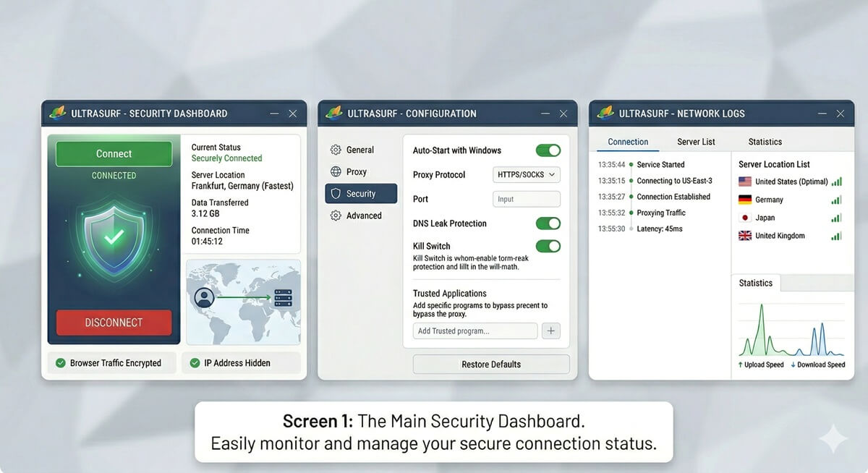This screenshot has height=473, width=868.
Task: Minimize the Configuration window
Action: tap(546, 114)
